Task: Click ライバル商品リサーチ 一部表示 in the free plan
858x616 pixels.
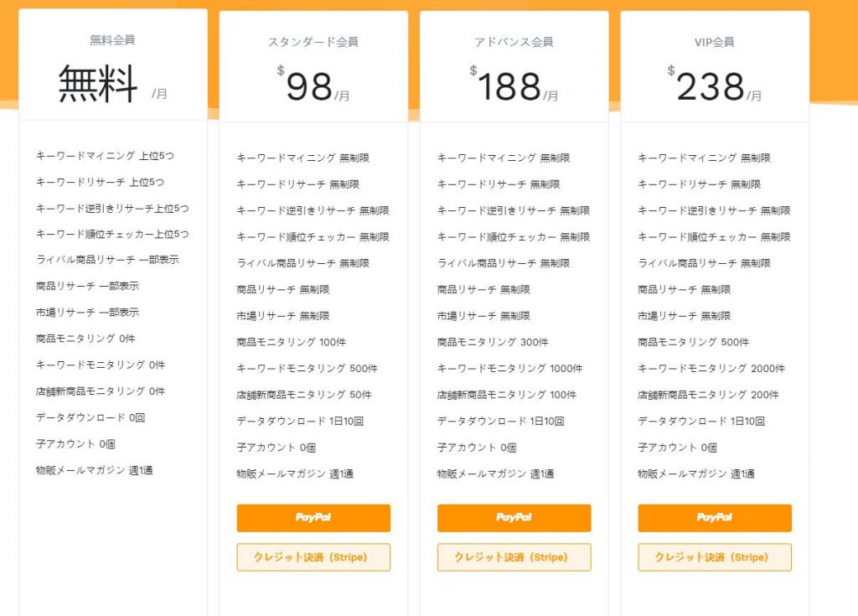Action: [x=107, y=260]
